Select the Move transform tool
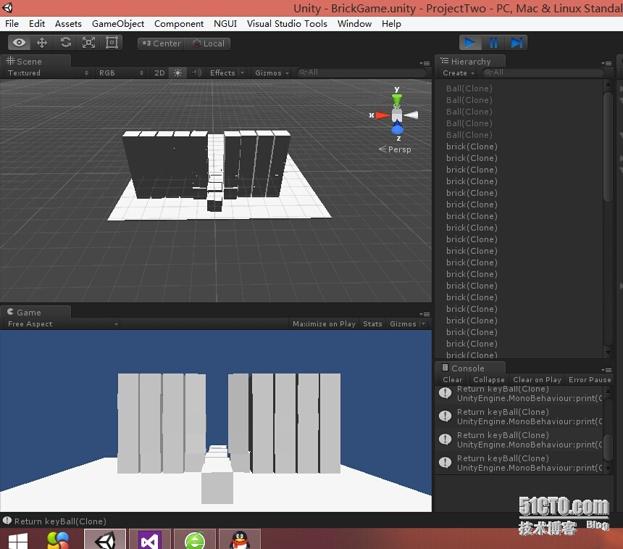This screenshot has height=549, width=623. [x=42, y=43]
